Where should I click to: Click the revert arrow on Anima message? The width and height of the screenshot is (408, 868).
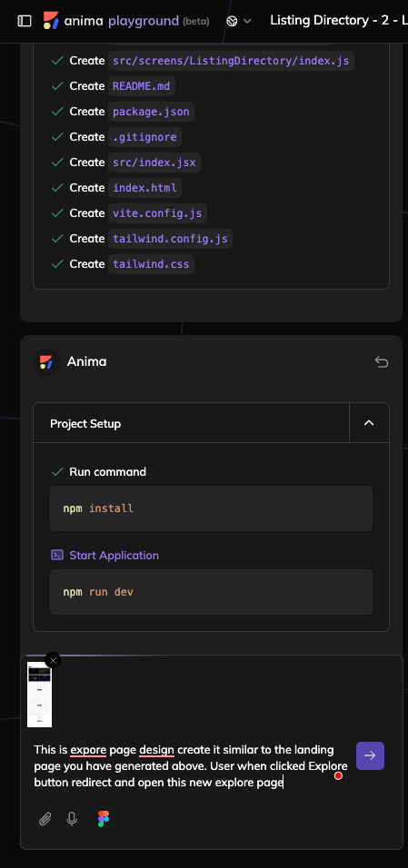pos(382,362)
